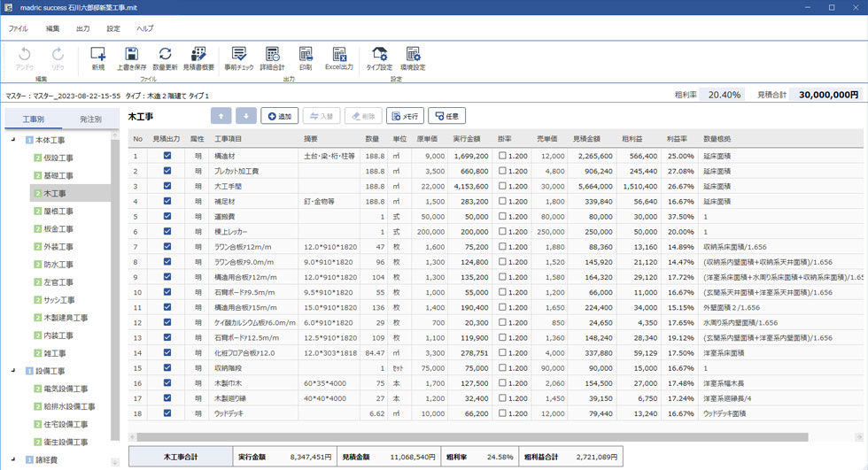This screenshot has width=868, height=470.
Task: Open the ファイル menu
Action: tap(19, 28)
